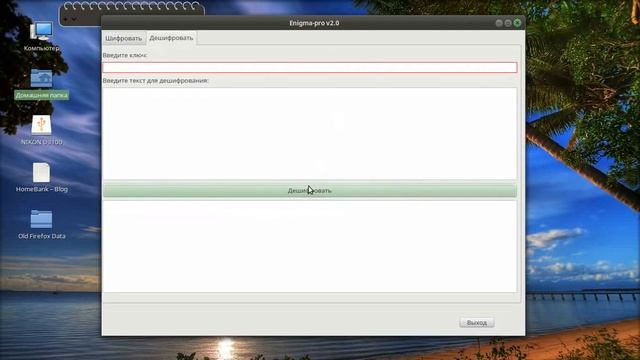640x360 pixels.
Task: Click the key input field
Action: pos(310,68)
